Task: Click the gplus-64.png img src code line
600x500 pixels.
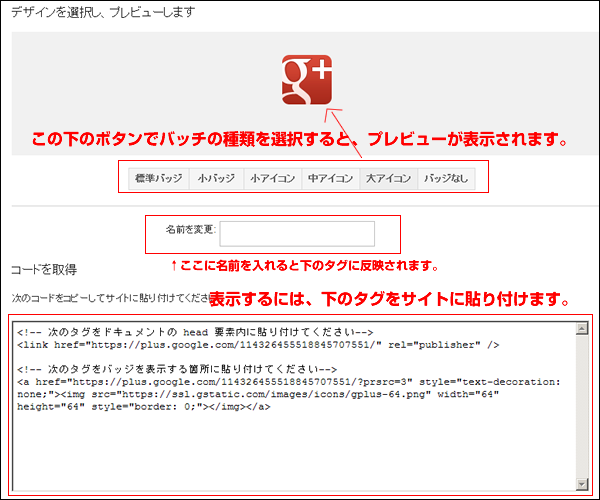Action: pyautogui.click(x=258, y=394)
